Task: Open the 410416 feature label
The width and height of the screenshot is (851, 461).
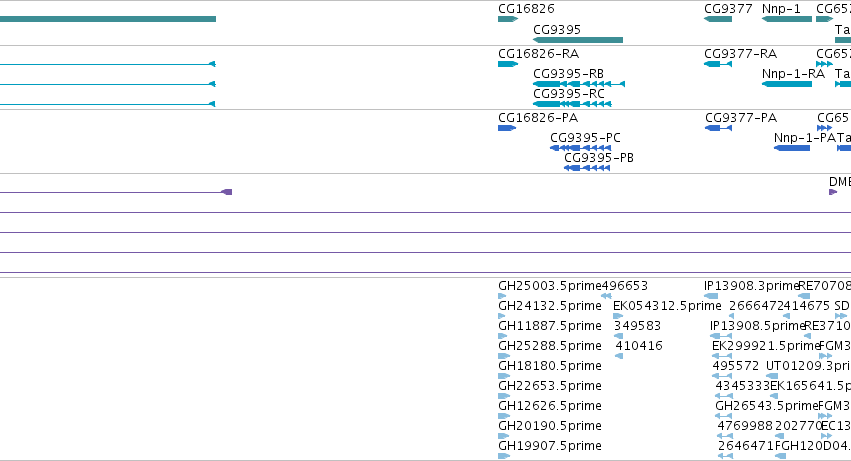Action: (x=639, y=346)
